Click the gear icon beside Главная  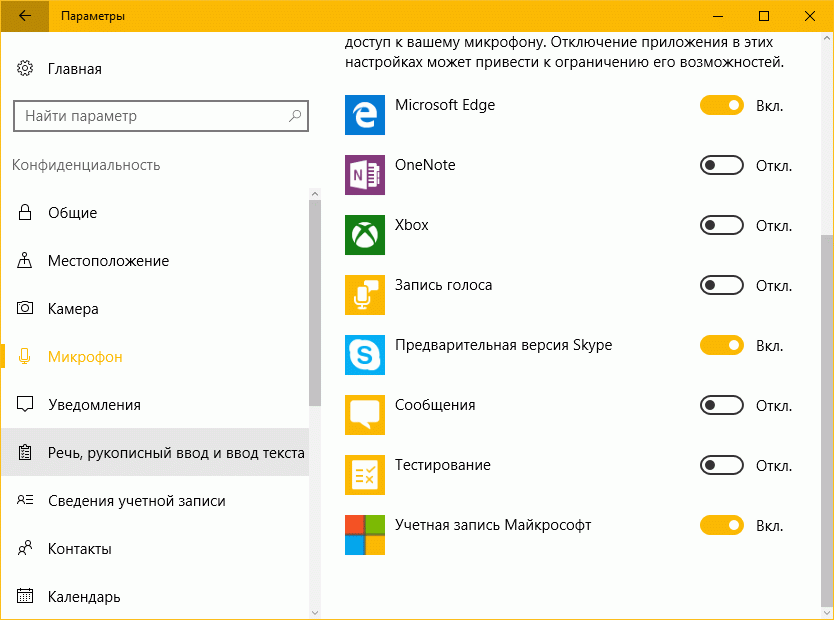click(x=24, y=69)
